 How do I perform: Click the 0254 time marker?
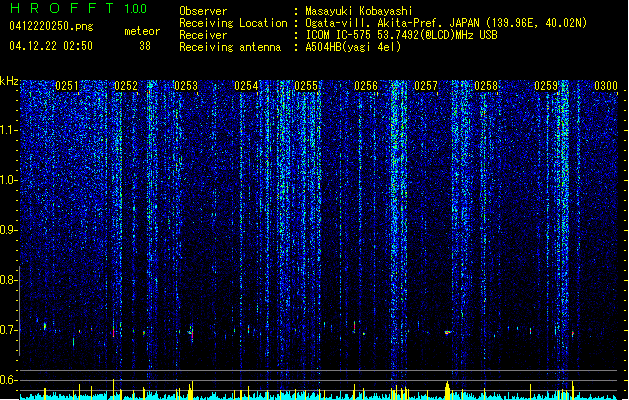pyautogui.click(x=246, y=85)
